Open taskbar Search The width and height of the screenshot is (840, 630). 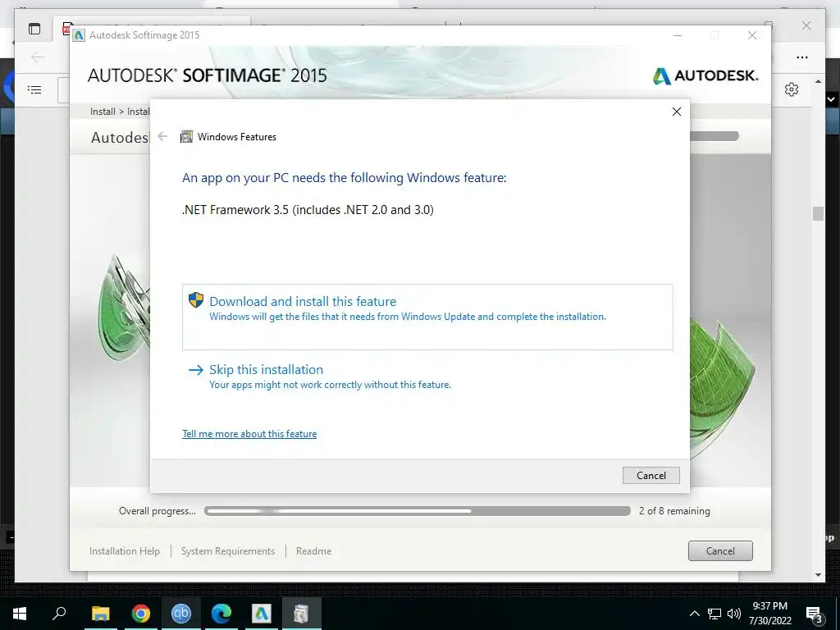tap(59, 614)
